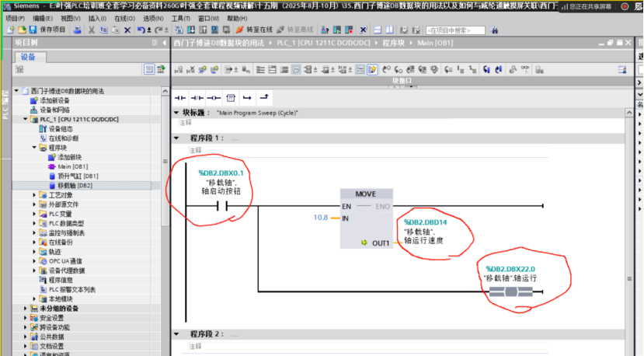The height and width of the screenshot is (356, 644).
Task: Collapse the 块标题 section
Action: (x=176, y=113)
